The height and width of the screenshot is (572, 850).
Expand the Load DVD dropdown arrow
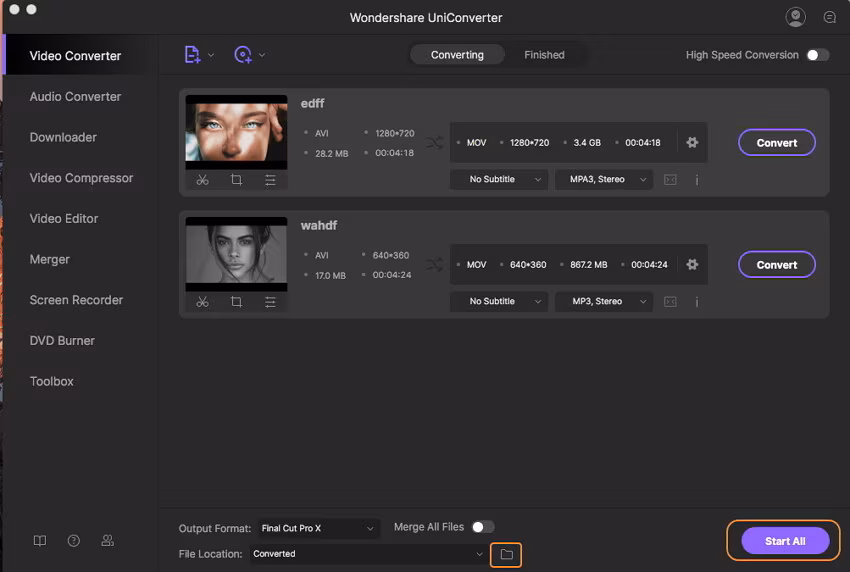262,55
